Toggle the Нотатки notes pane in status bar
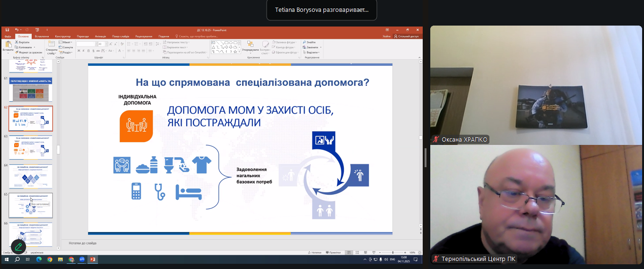The image size is (644, 269). [x=315, y=252]
